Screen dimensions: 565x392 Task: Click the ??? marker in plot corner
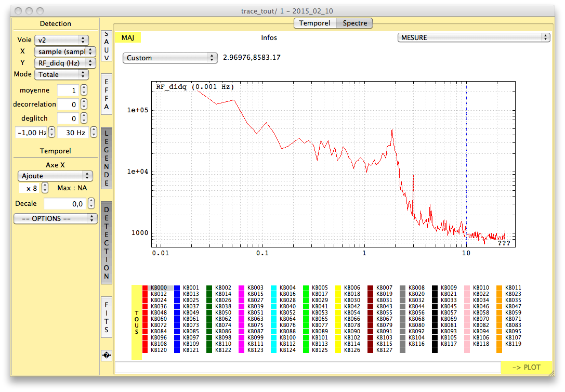tap(504, 243)
